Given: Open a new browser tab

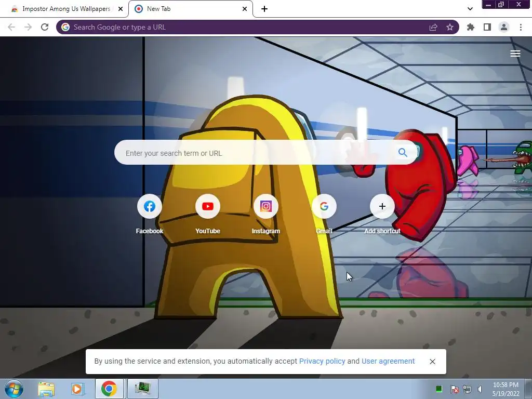Looking at the screenshot, I should click(264, 9).
